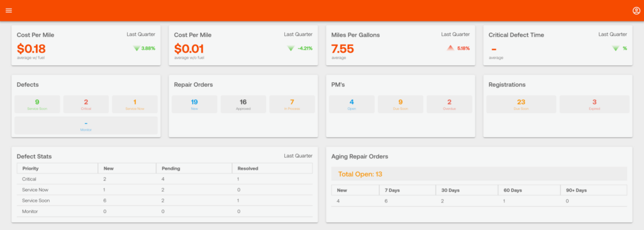644x230 pixels.
Task: Click the 'average w/o fuel' caption
Action: point(189,58)
